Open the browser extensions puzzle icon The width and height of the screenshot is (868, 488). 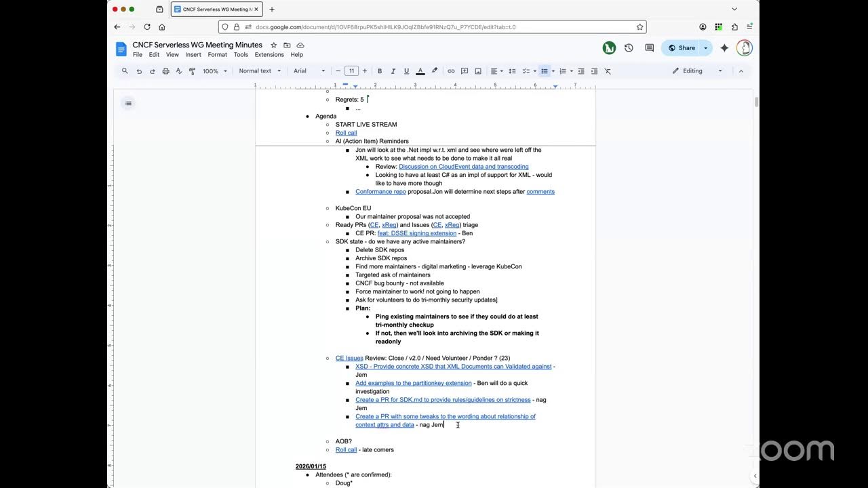click(x=734, y=27)
